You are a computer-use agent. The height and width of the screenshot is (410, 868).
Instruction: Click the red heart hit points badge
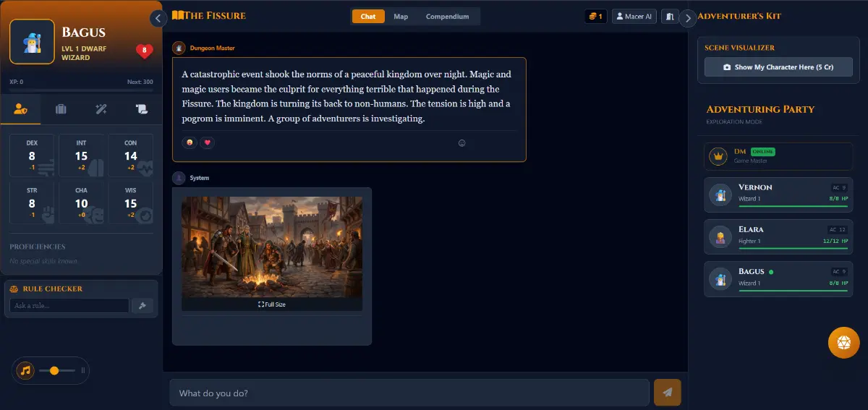(x=144, y=51)
